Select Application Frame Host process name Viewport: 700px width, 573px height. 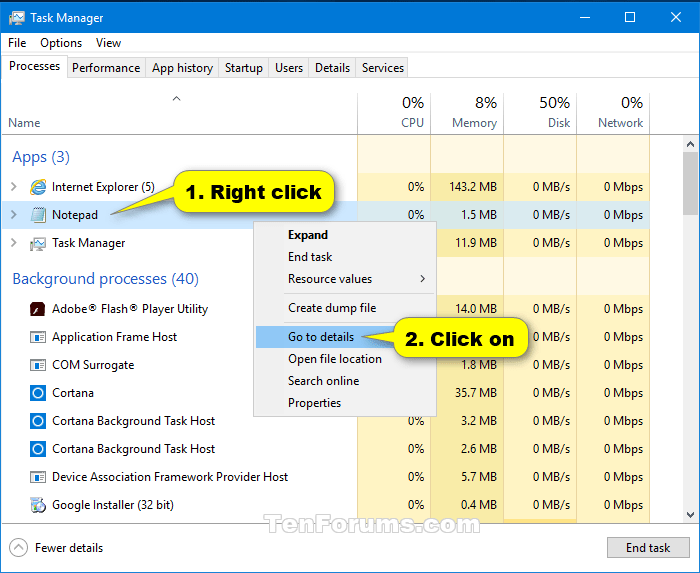tap(114, 337)
